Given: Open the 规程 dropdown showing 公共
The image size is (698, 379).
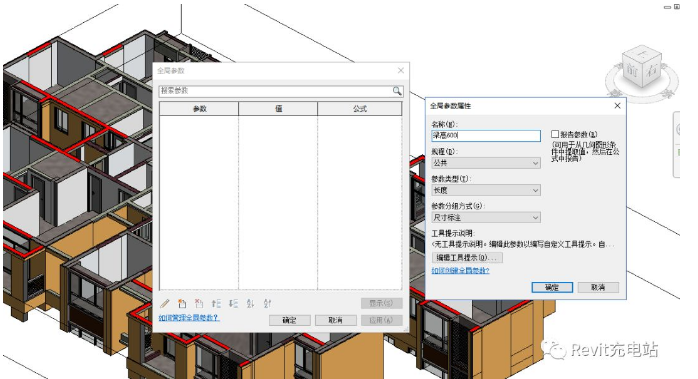Looking at the screenshot, I should click(486, 163).
